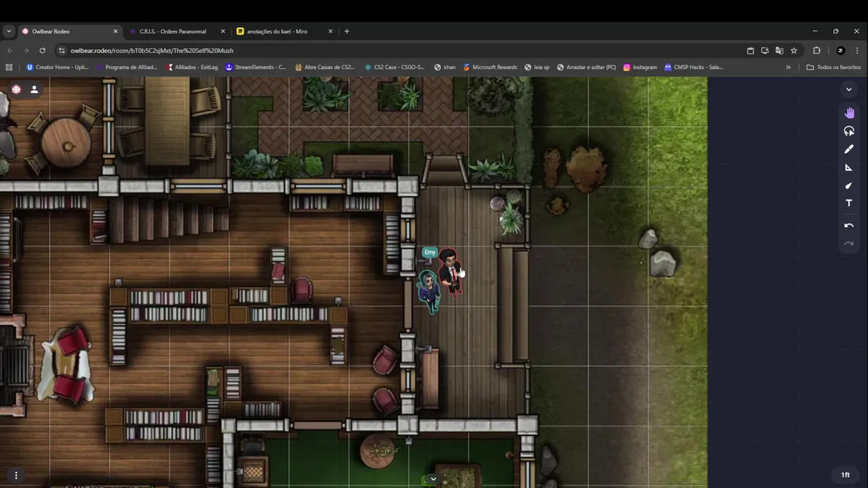Open Todos os favoritos folder
This screenshot has width=868, height=488.
(833, 67)
